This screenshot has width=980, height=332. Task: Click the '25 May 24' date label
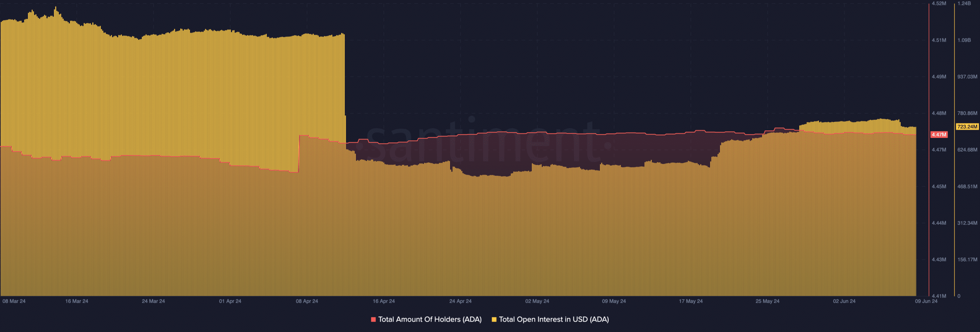[x=767, y=301]
